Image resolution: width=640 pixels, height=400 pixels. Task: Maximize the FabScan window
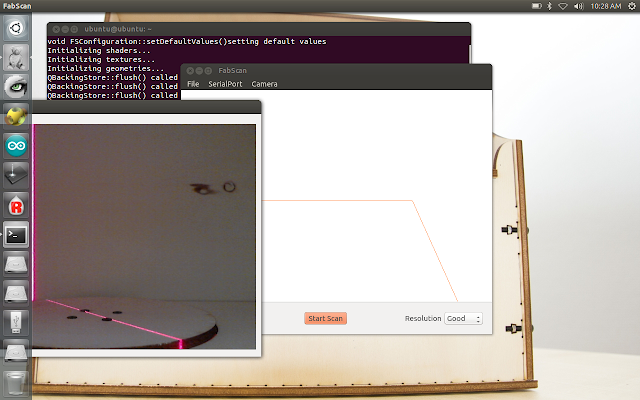208,71
